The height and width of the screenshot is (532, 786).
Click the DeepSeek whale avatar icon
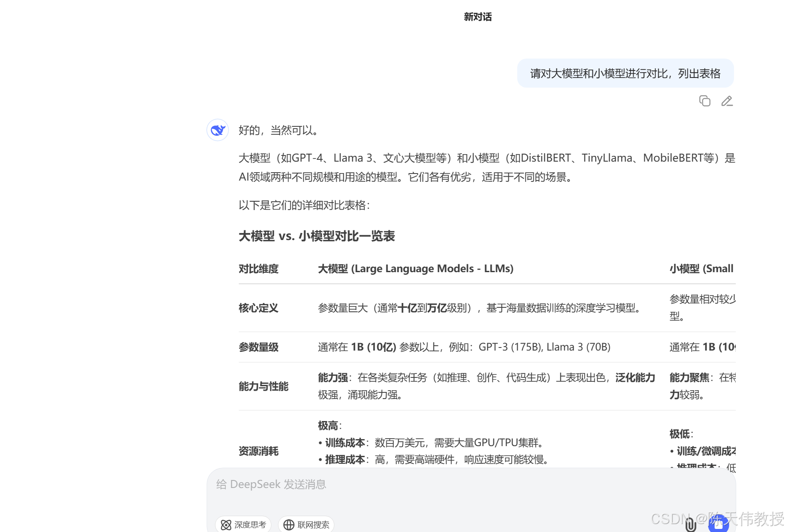pos(218,130)
